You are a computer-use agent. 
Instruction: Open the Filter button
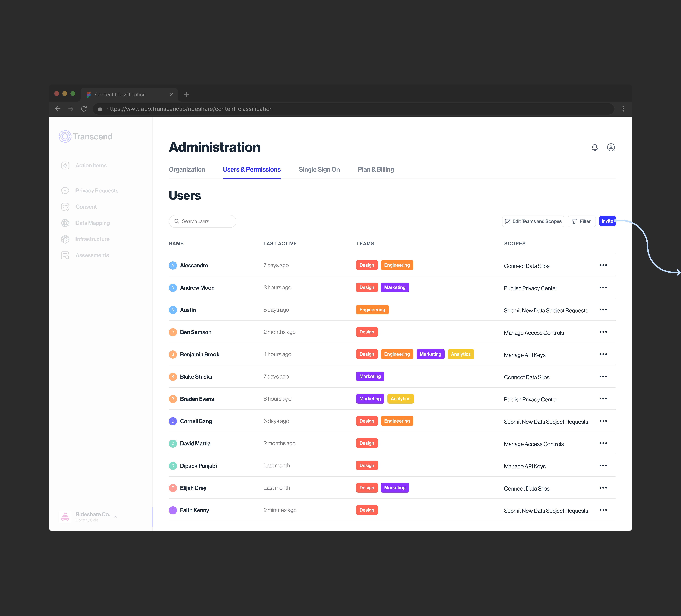pyautogui.click(x=581, y=222)
